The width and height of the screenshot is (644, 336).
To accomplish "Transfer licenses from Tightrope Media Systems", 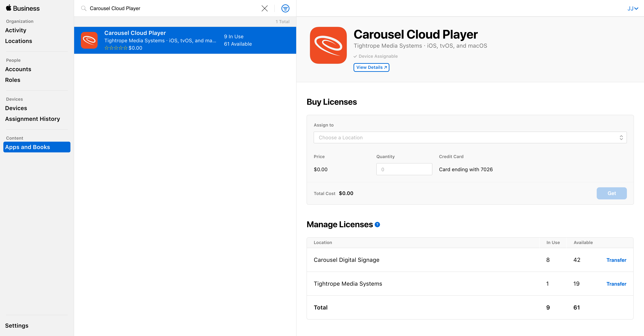I will pos(616,284).
